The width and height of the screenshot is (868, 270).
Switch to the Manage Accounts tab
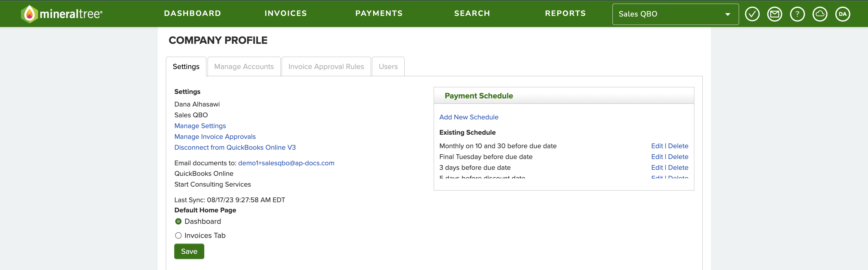point(244,67)
